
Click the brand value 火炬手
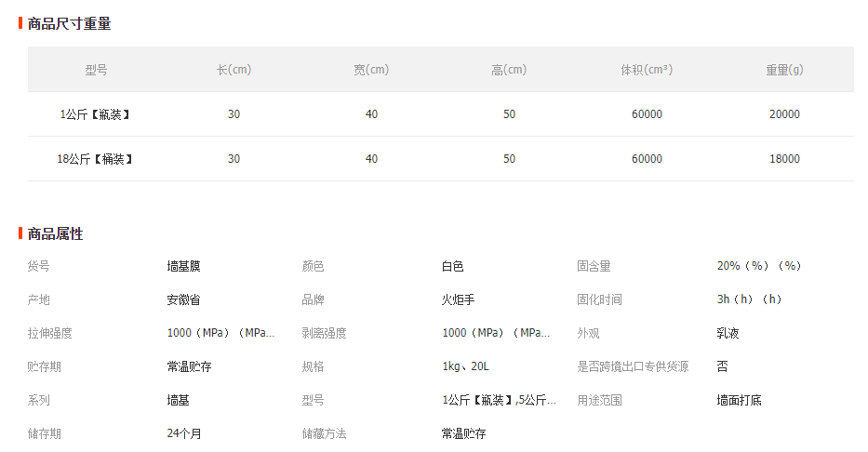pyautogui.click(x=458, y=299)
